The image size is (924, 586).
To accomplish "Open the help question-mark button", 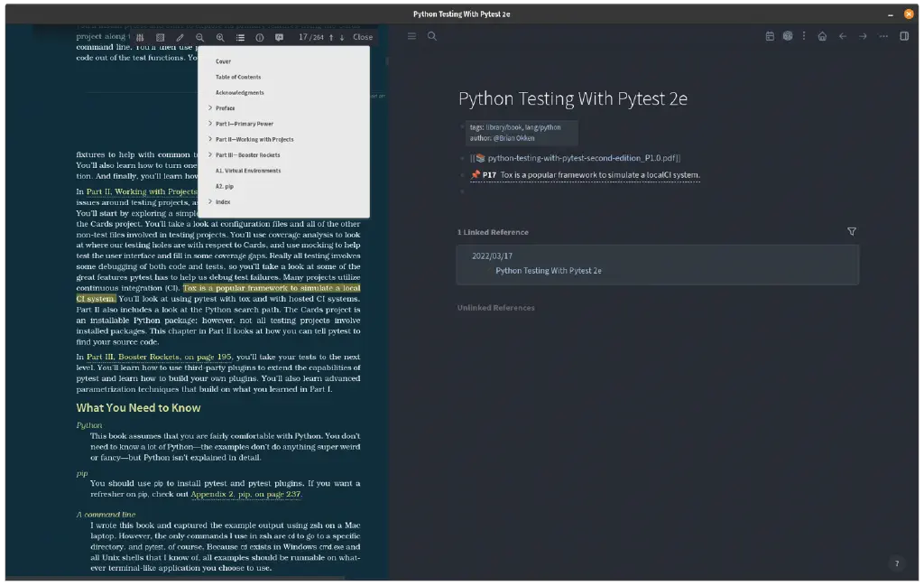I will 897,563.
